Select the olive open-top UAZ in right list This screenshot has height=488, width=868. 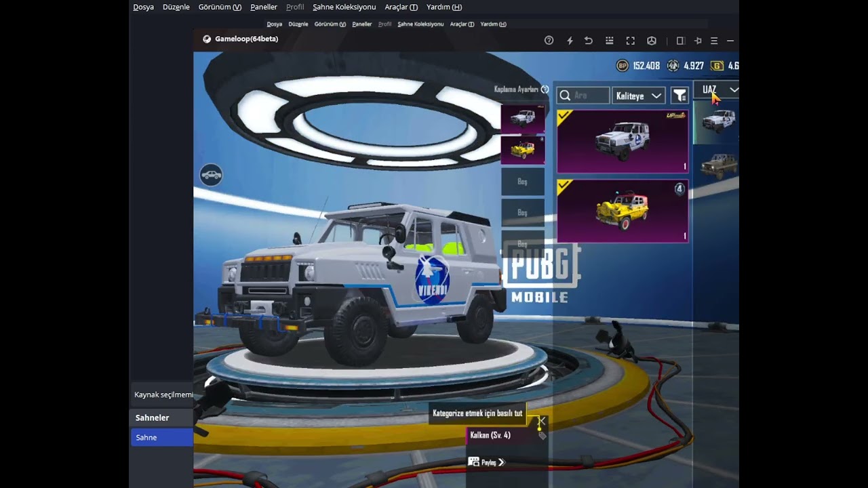click(x=718, y=165)
